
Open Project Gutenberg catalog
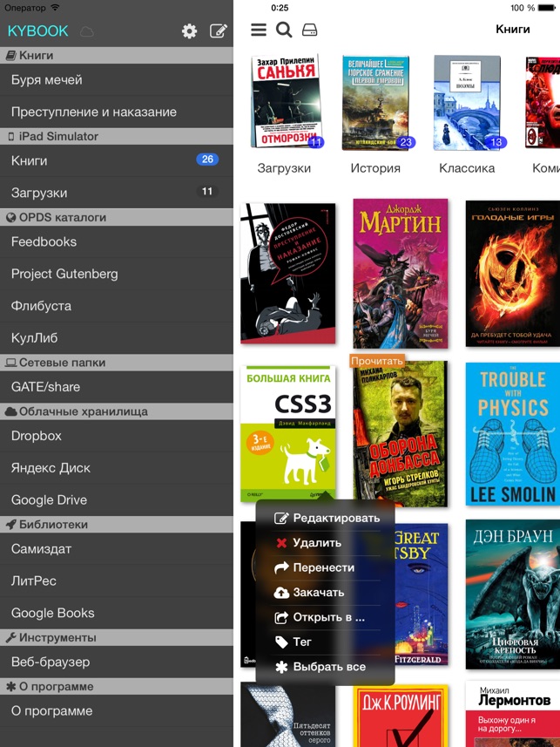pyautogui.click(x=117, y=274)
